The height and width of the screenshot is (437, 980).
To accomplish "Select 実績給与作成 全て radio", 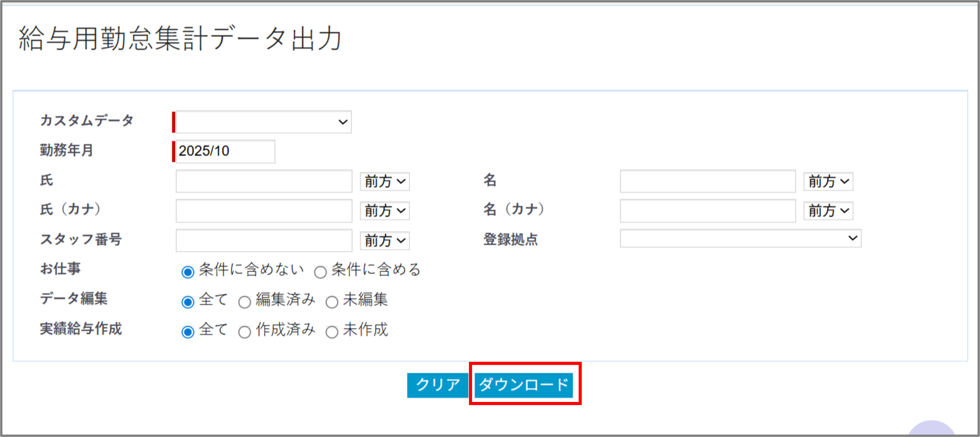I will pyautogui.click(x=187, y=332).
